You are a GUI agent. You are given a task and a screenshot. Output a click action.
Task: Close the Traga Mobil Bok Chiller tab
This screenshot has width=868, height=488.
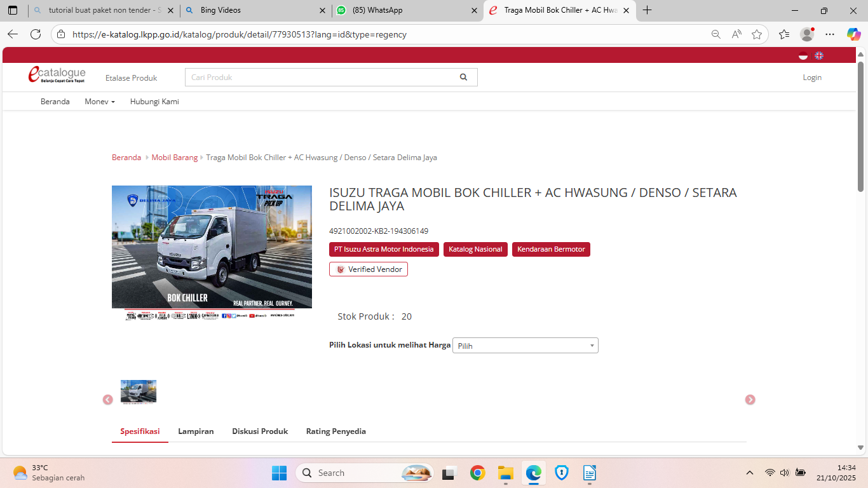point(626,10)
